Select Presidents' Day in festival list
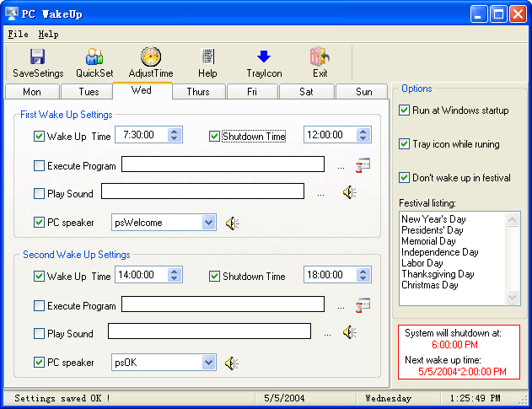The image size is (532, 409). click(x=433, y=230)
